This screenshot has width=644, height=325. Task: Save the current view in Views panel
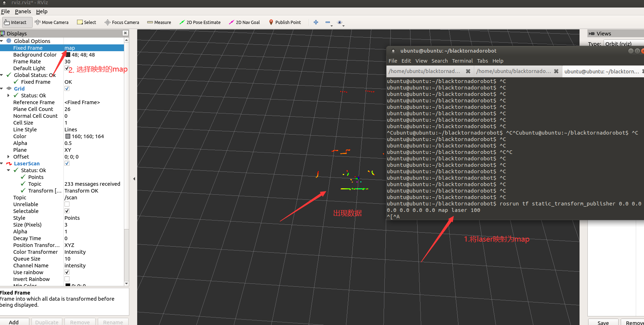click(603, 322)
